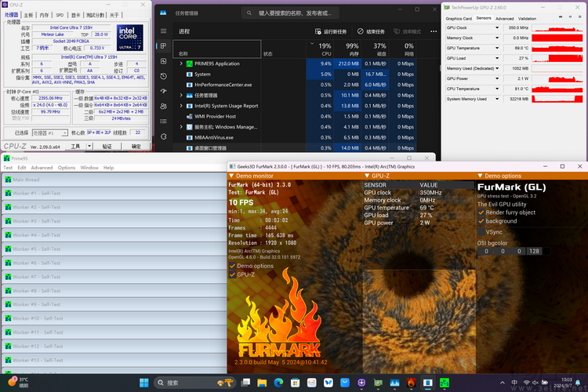Open Services icon in Task Manager sidebar
Viewport: 588px width, 392px height.
click(164, 136)
